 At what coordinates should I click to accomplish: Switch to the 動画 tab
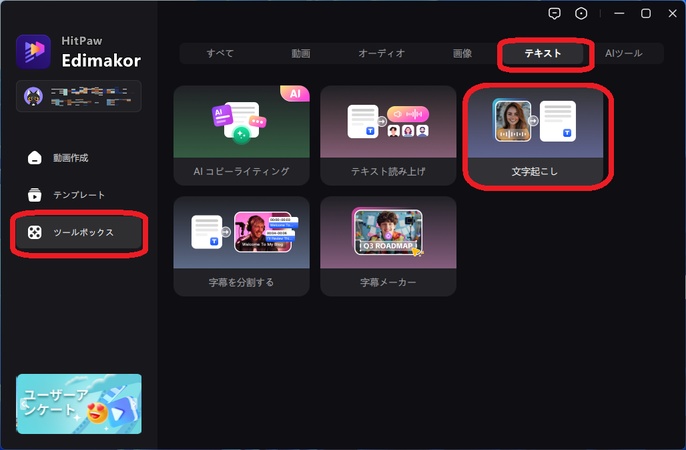coord(301,53)
